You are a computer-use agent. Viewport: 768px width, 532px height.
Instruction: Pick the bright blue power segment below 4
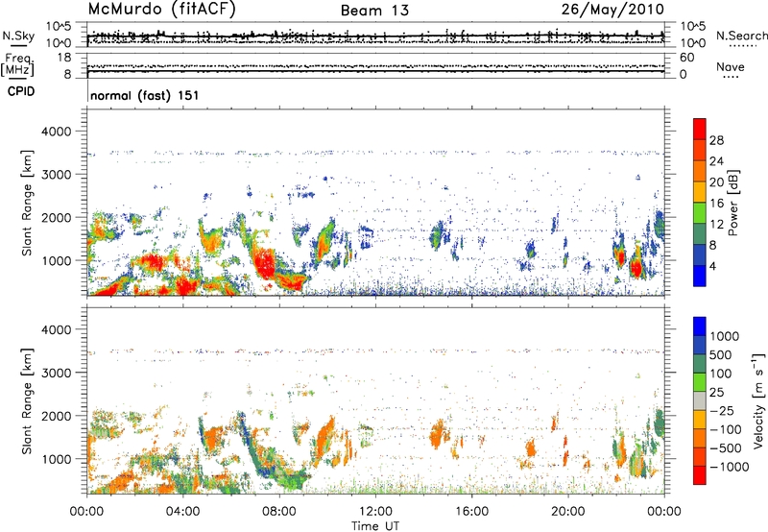[x=700, y=276]
